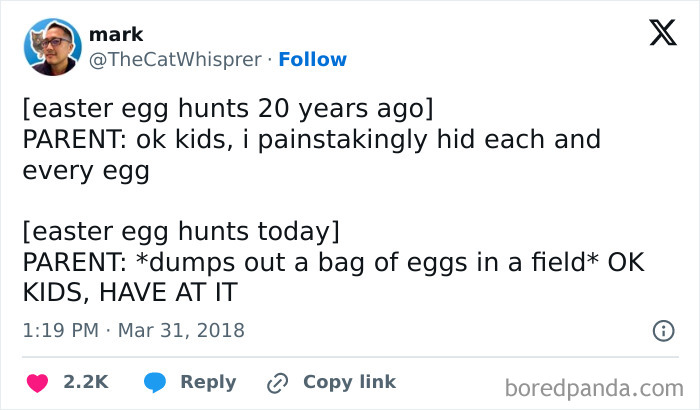
Task: Open the @TheCatWhisprer handle
Action: click(177, 59)
